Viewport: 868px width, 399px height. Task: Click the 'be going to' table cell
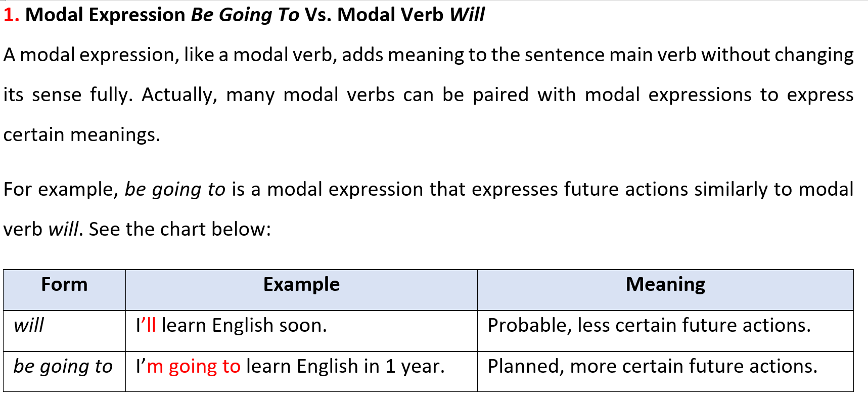(64, 371)
